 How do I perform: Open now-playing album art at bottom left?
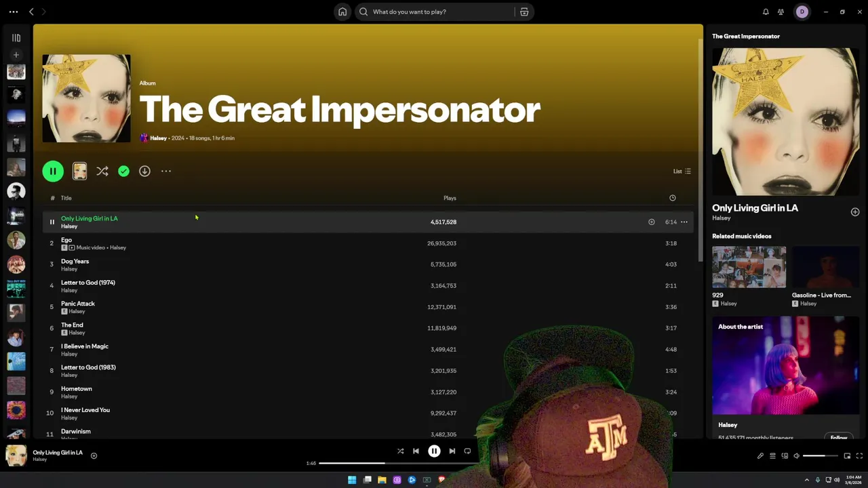(x=16, y=455)
